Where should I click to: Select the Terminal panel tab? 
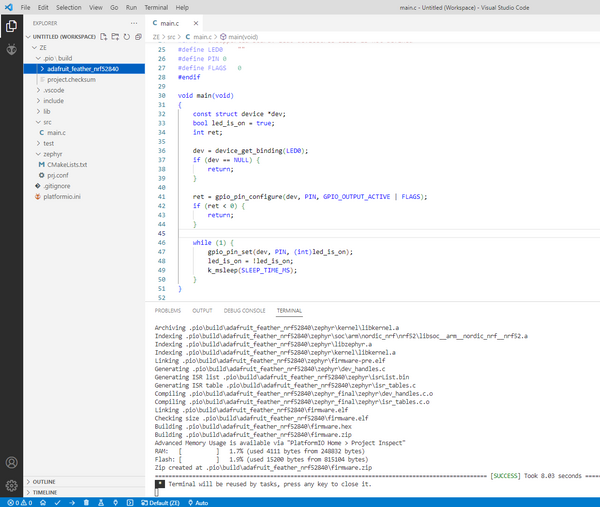[289, 310]
